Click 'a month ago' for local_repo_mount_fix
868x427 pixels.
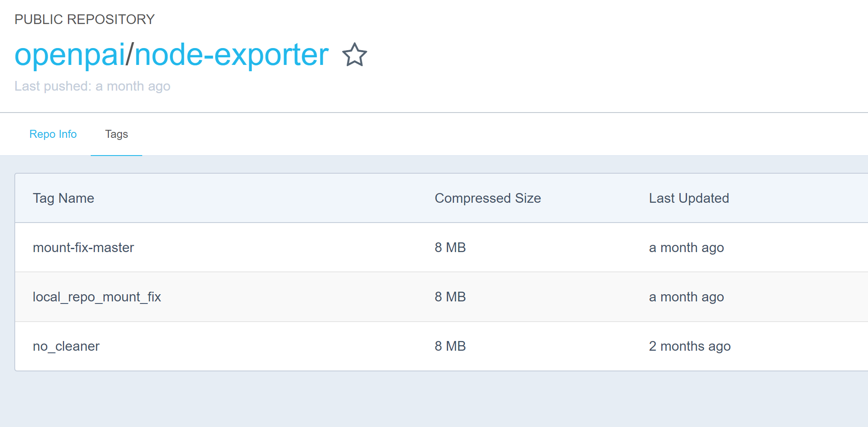[x=686, y=297]
